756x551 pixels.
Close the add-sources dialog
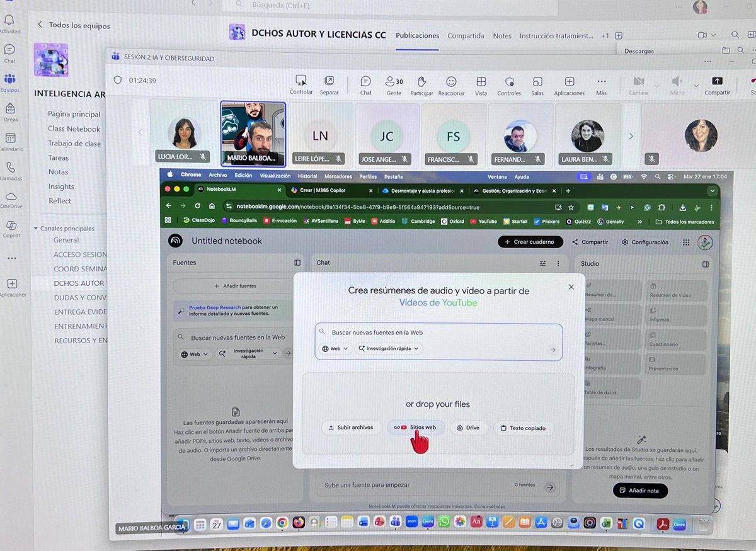pos(571,287)
